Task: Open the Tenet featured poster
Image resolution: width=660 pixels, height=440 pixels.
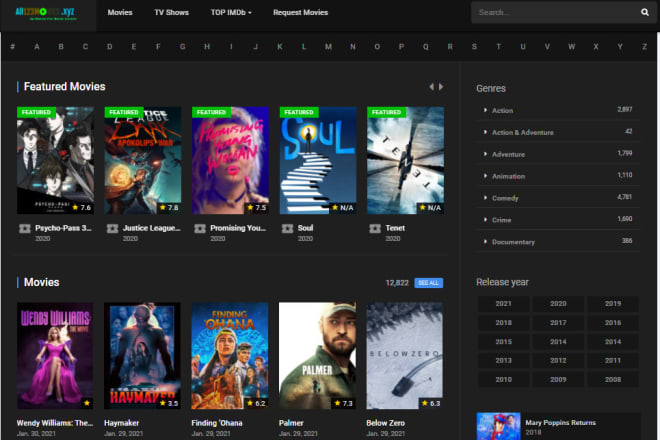Action: 405,160
